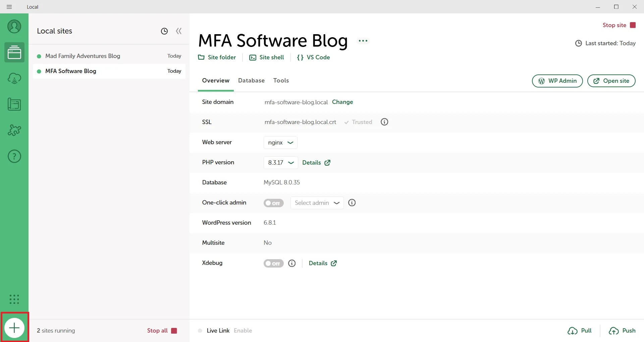Click the 2 sites running status

[56, 331]
